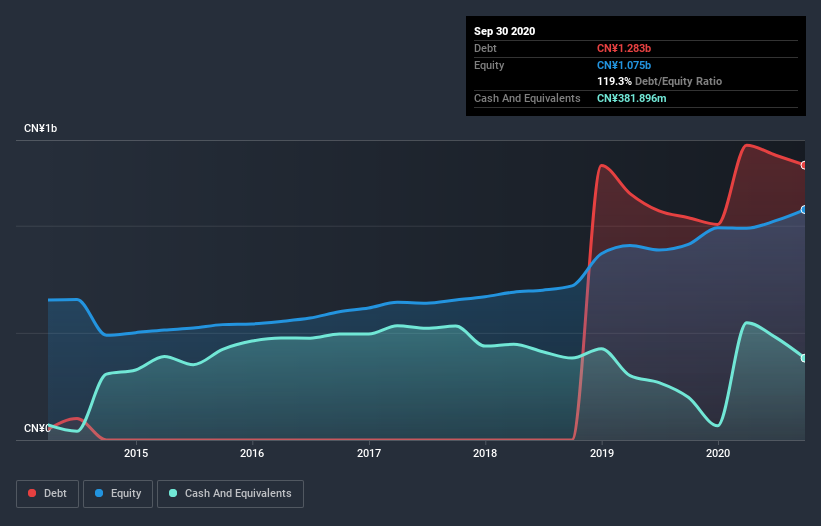Click the 2019 x-axis label
Viewport: 821px width, 526px height.
coord(602,453)
